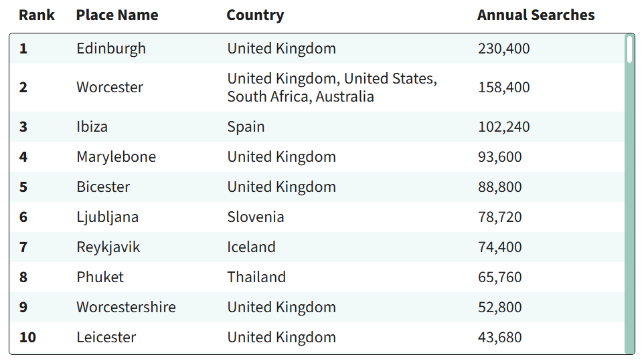Image resolution: width=644 pixels, height=361 pixels.
Task: Click the Ibiza place name
Action: click(x=92, y=127)
